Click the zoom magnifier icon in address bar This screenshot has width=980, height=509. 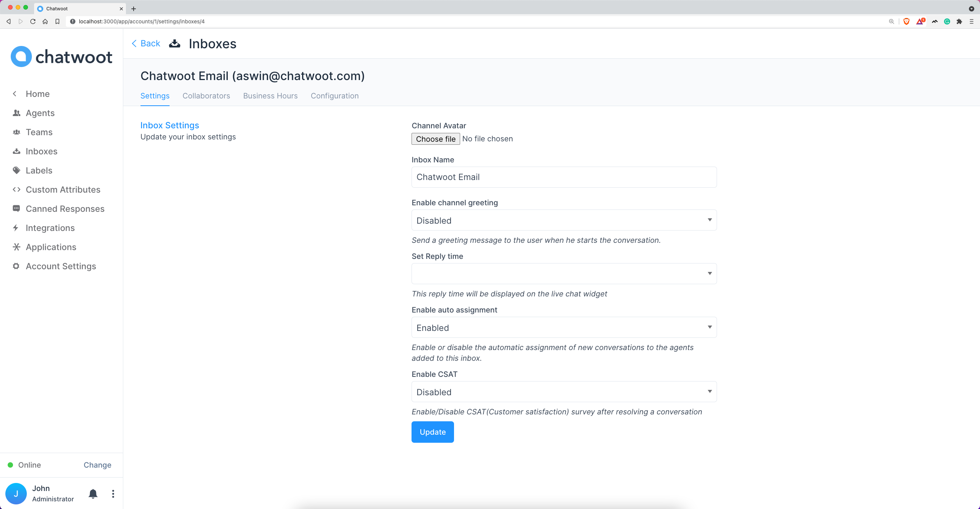coord(892,21)
